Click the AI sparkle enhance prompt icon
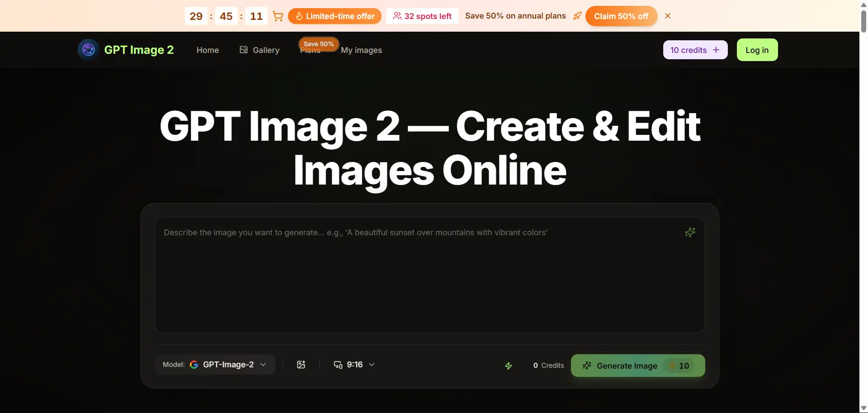Viewport: 868px width, 413px height. pos(690,233)
